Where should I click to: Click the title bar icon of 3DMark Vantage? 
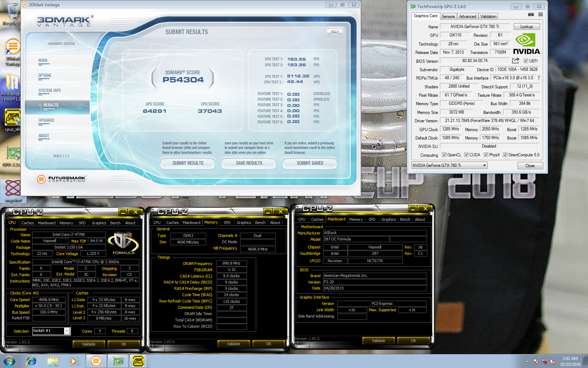pyautogui.click(x=25, y=5)
